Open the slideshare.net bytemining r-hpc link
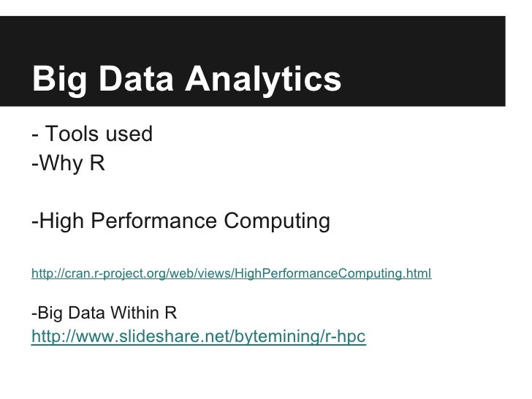 click(199, 336)
